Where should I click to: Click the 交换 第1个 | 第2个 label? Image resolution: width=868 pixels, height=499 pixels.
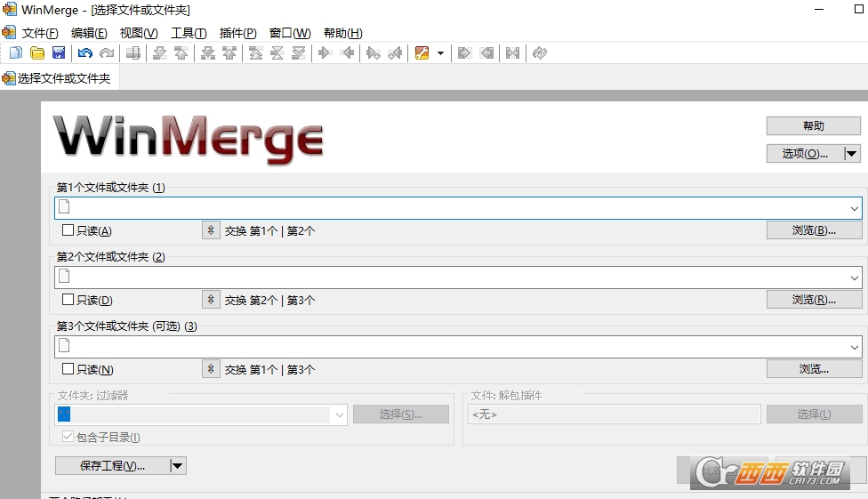tap(269, 231)
